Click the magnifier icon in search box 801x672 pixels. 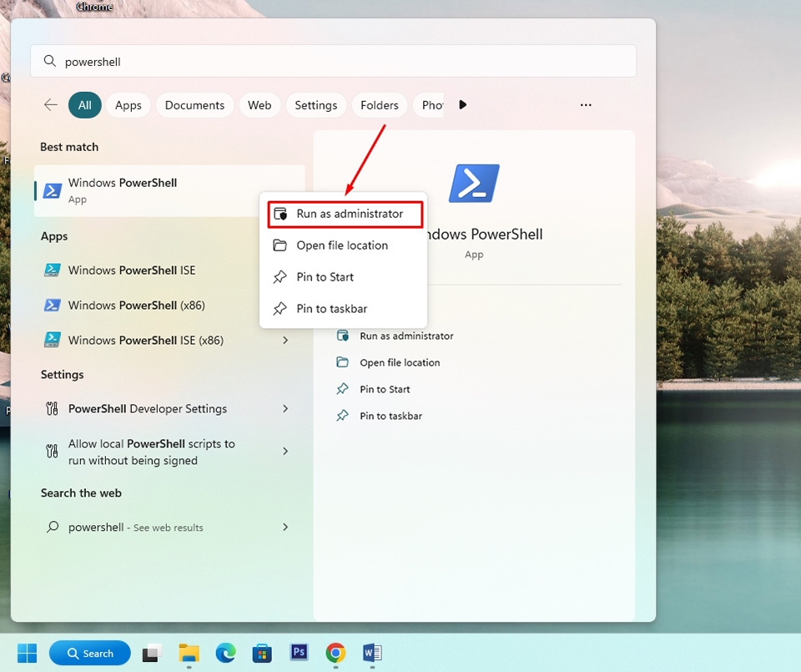click(x=49, y=61)
